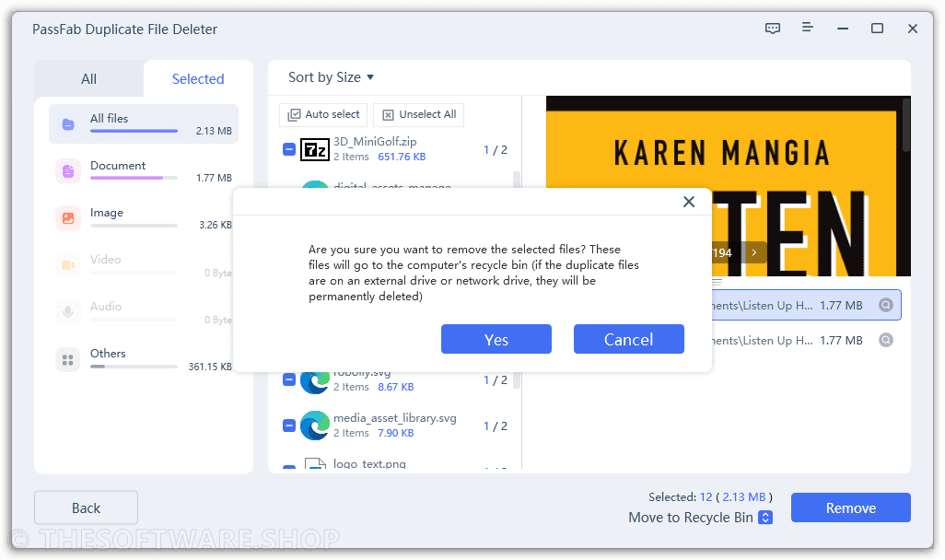Viewport: 945px width, 560px height.
Task: Click the 7z archive icon for 3D_MiniGolf.zip
Action: (315, 149)
